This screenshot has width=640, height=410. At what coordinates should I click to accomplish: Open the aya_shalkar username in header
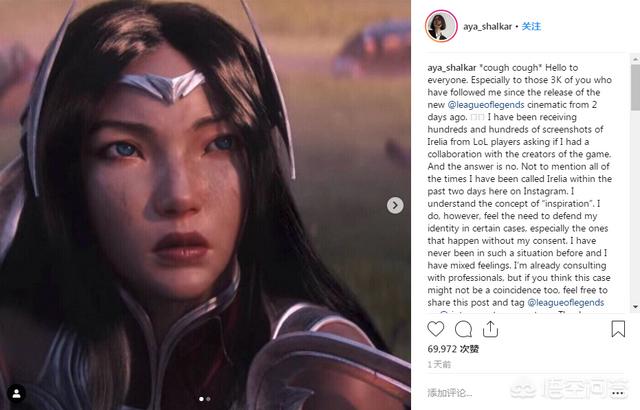click(x=487, y=27)
